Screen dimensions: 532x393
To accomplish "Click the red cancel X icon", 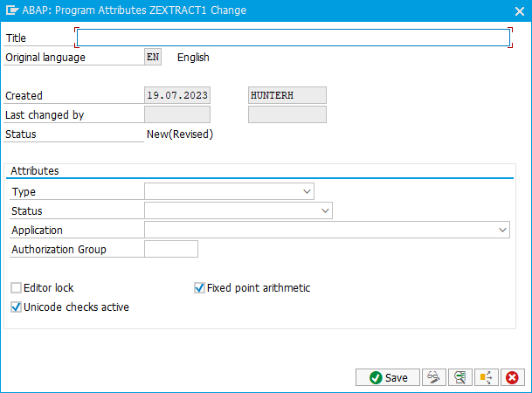I will (x=512, y=377).
